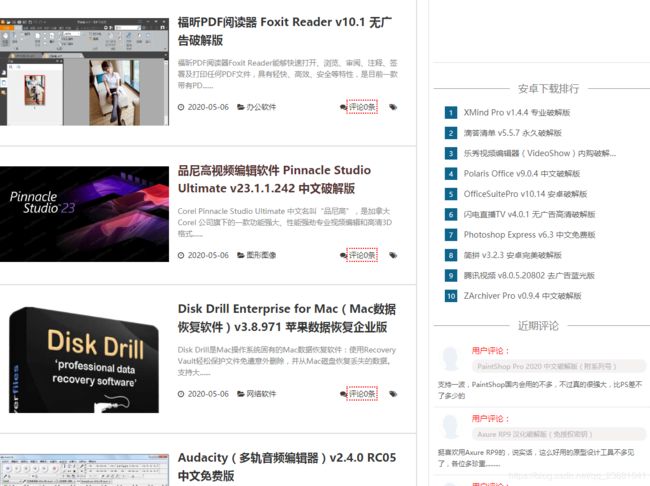Open the v3.2.3 安卓完美破解版 ranking entry
The width and height of the screenshot is (650, 486).
(x=512, y=255)
